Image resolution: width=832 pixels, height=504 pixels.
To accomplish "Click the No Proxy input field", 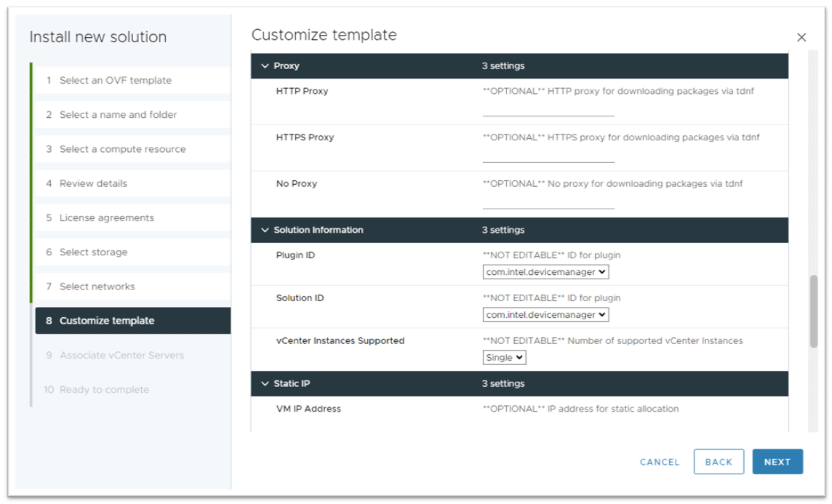I will [548, 202].
